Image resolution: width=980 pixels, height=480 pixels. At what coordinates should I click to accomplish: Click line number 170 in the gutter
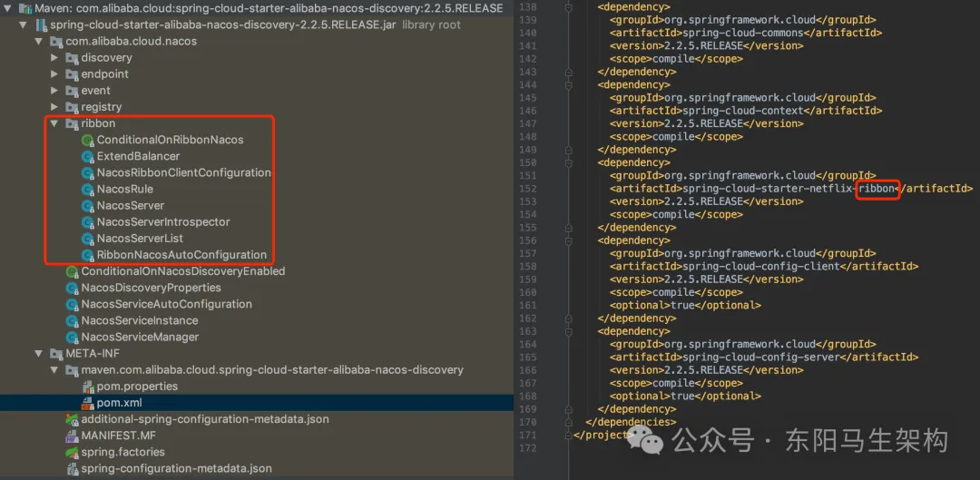(528, 423)
